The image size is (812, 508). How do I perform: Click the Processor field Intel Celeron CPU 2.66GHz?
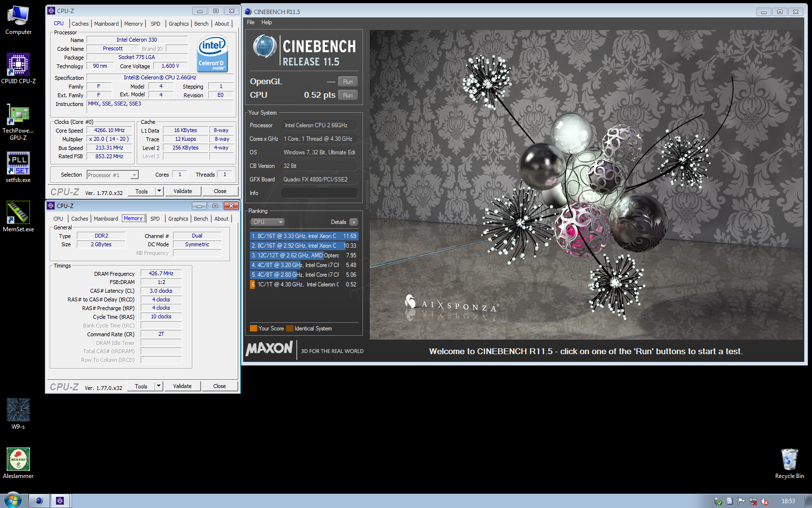[x=319, y=125]
